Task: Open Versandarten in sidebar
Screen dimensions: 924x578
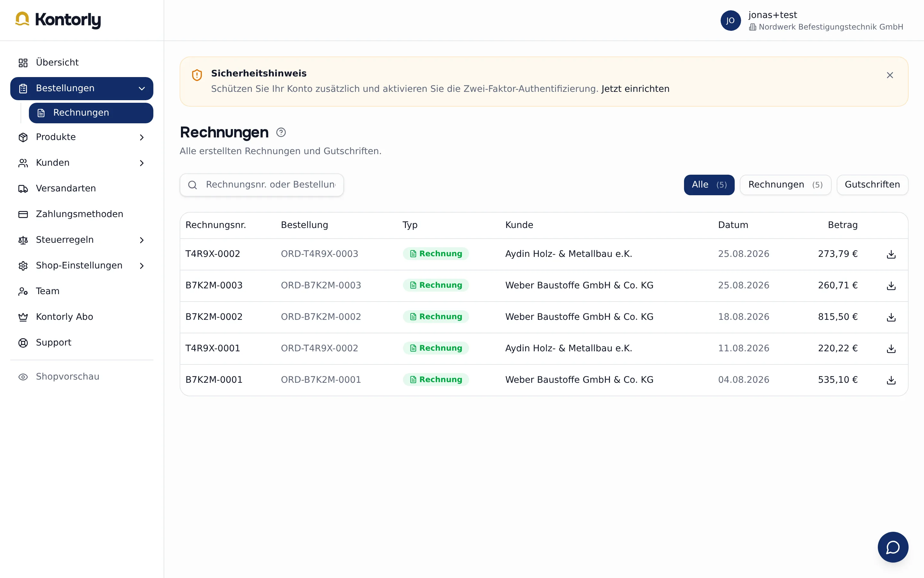Action: point(82,188)
